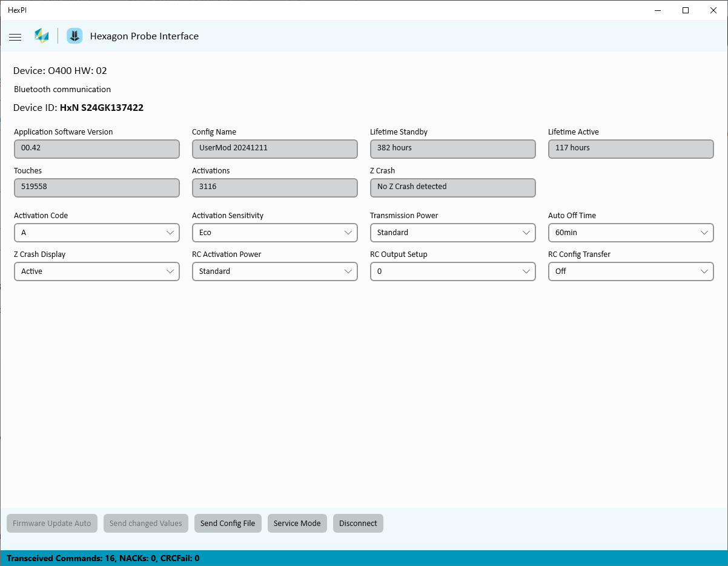
Task: Open the Auto Off Time dropdown
Action: pos(631,233)
